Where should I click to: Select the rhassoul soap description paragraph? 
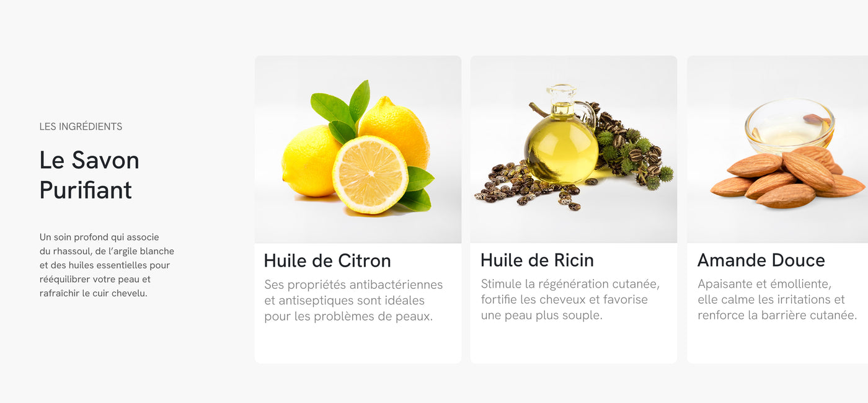(x=107, y=265)
